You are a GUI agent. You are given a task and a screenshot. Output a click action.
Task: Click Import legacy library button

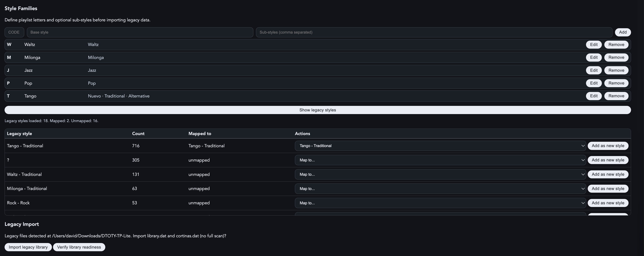pos(28,247)
